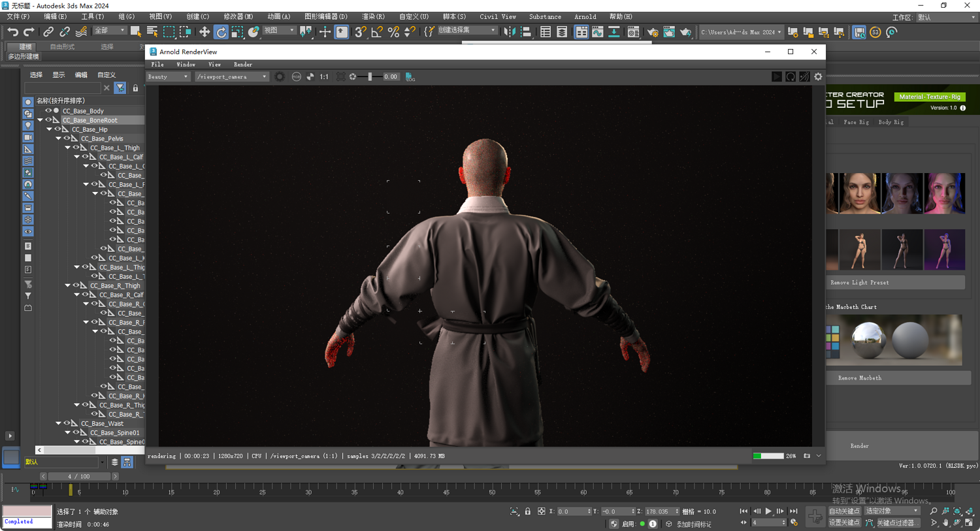Hide the CC_Base_Pelvis bone

coord(67,138)
